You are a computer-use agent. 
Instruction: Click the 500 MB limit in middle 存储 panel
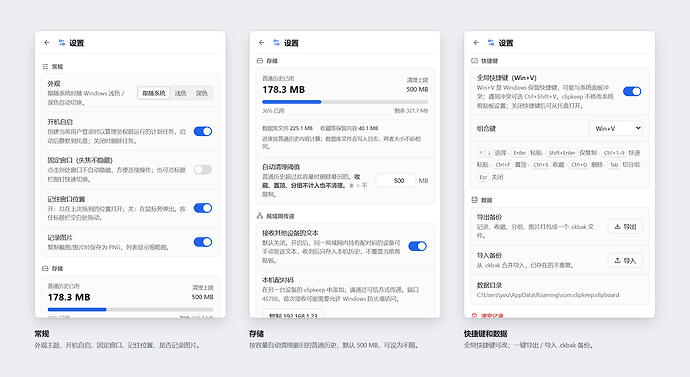417,89
